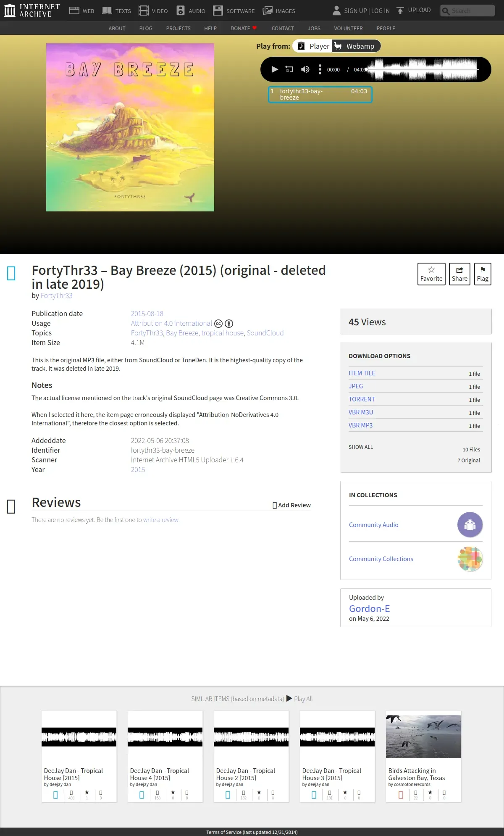504x836 pixels.
Task: Open the Attribution 4.0 International license link
Action: [x=171, y=323]
